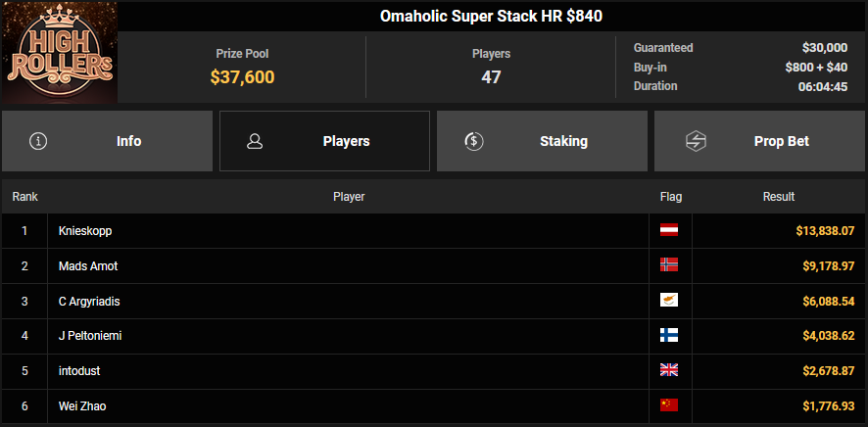The image size is (868, 427).
Task: Sort by the Result column header
Action: click(x=779, y=197)
